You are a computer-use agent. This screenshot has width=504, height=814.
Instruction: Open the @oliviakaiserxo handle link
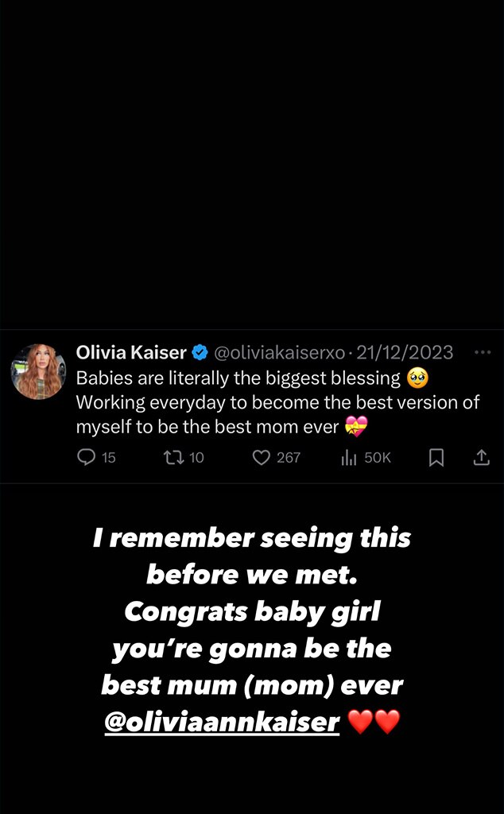279,352
